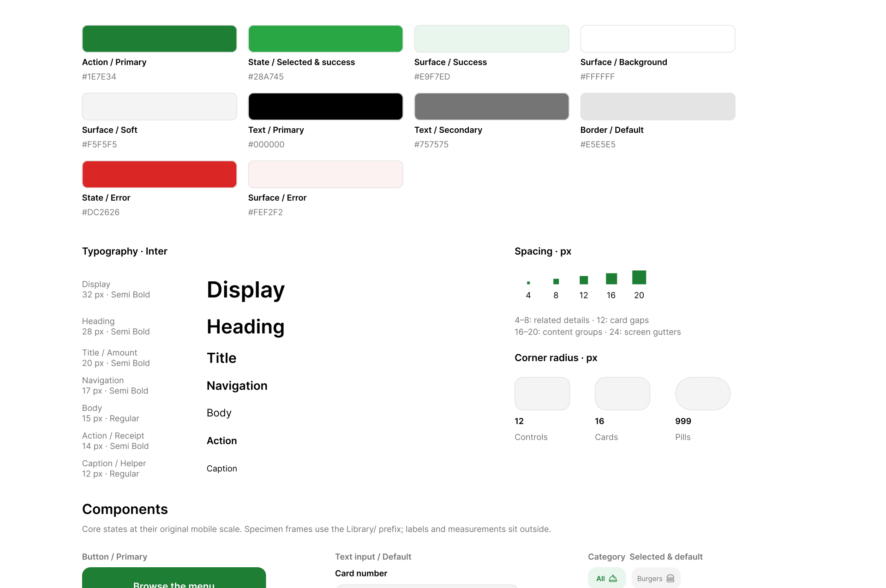
Task: Select the State / Error red swatch
Action: pos(159,174)
